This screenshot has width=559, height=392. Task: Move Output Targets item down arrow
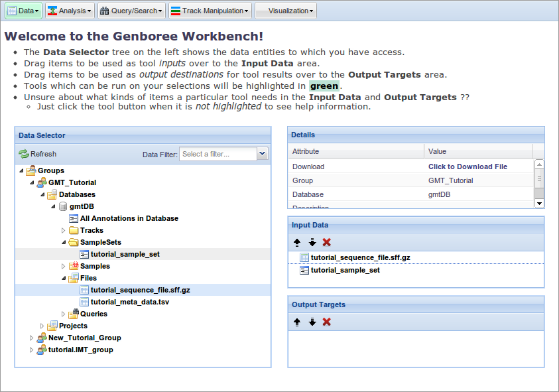click(x=312, y=322)
